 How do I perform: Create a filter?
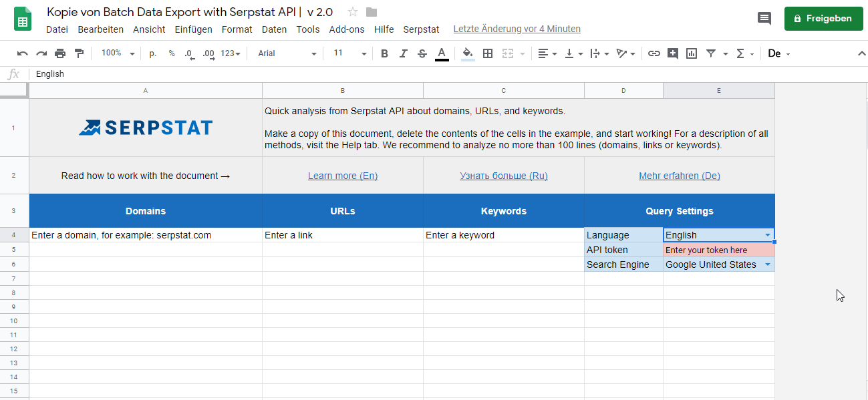711,53
